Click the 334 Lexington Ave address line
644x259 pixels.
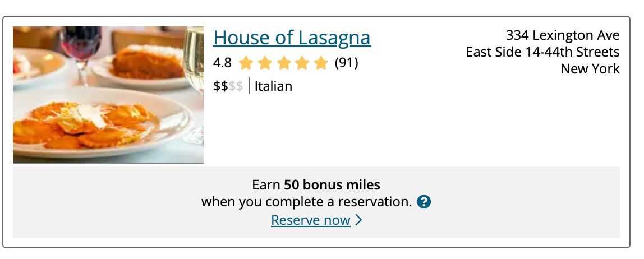[x=562, y=36]
